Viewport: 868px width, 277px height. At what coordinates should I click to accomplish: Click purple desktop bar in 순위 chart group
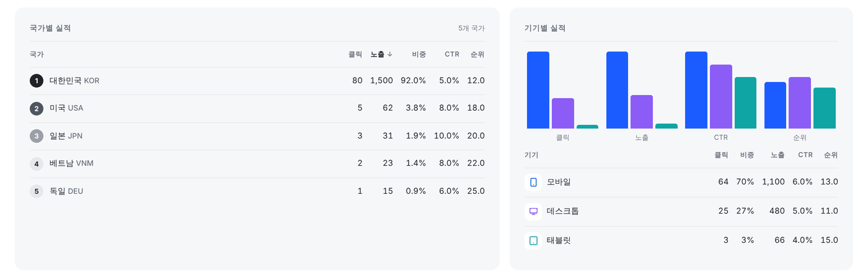[x=800, y=103]
